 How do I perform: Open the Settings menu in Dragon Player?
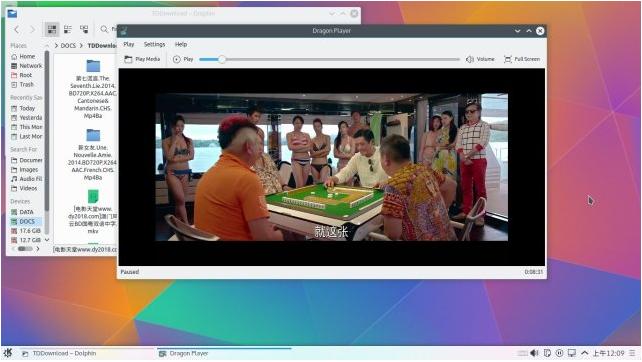click(154, 44)
